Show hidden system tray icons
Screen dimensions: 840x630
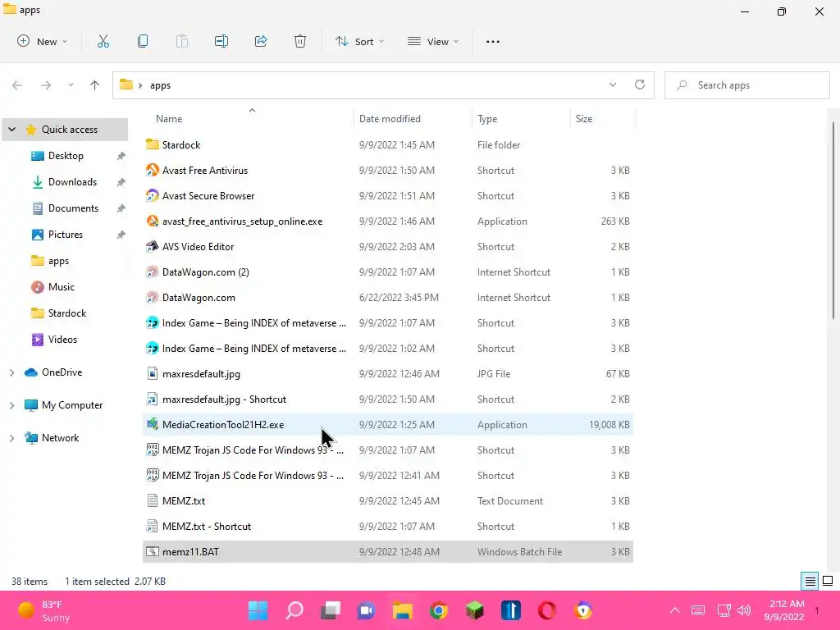(675, 610)
